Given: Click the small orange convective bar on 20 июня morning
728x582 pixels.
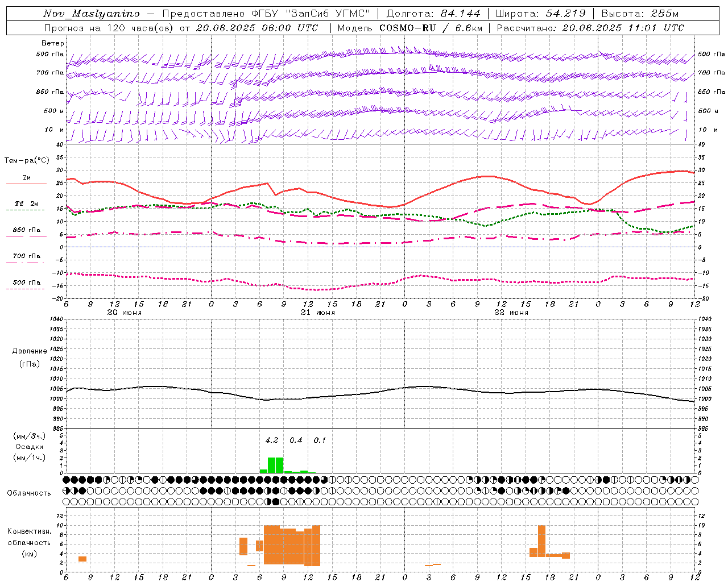Looking at the screenshot, I should [82, 559].
